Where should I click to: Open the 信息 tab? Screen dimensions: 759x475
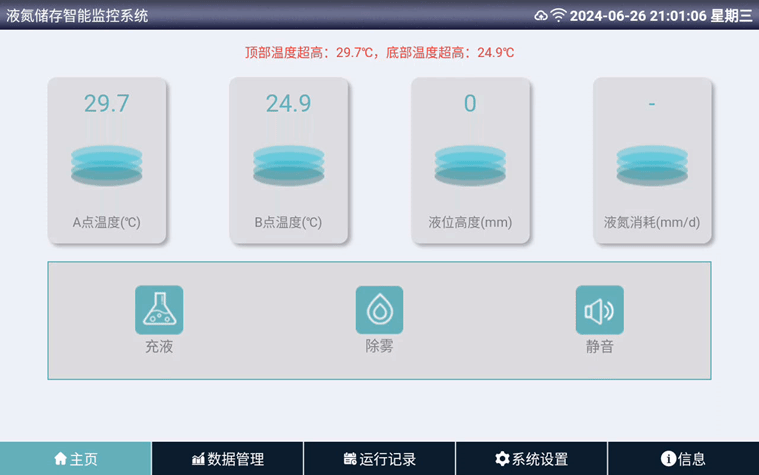click(683, 459)
